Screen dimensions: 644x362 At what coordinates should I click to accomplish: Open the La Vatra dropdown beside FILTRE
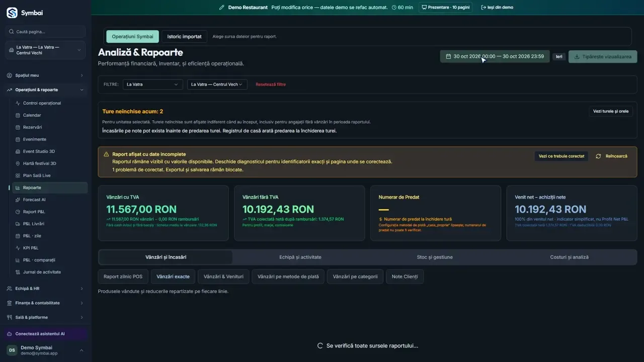pos(152,84)
